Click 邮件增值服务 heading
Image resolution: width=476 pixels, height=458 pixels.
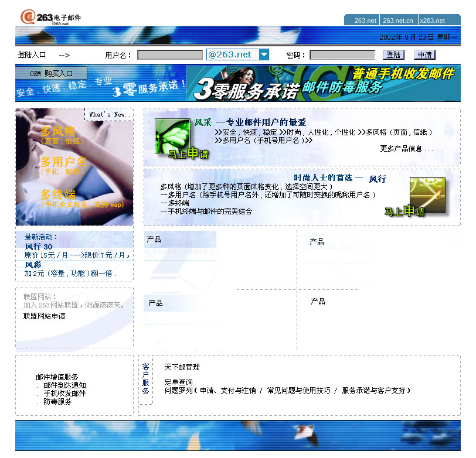point(57,377)
